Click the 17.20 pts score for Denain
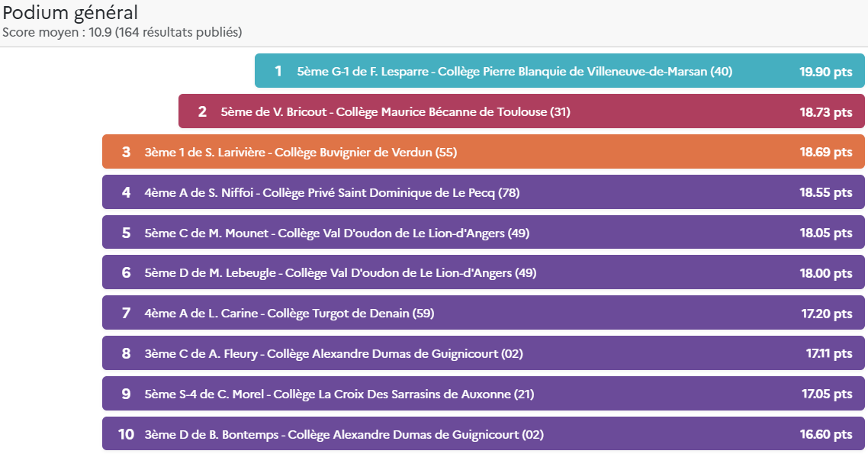Screen dimensions: 868x454 coord(827,314)
